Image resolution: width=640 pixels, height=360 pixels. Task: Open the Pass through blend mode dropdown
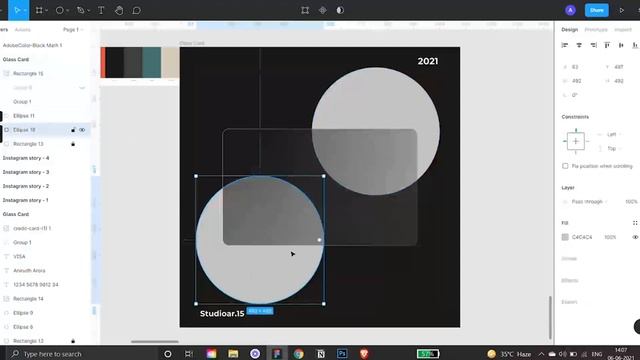(589, 202)
